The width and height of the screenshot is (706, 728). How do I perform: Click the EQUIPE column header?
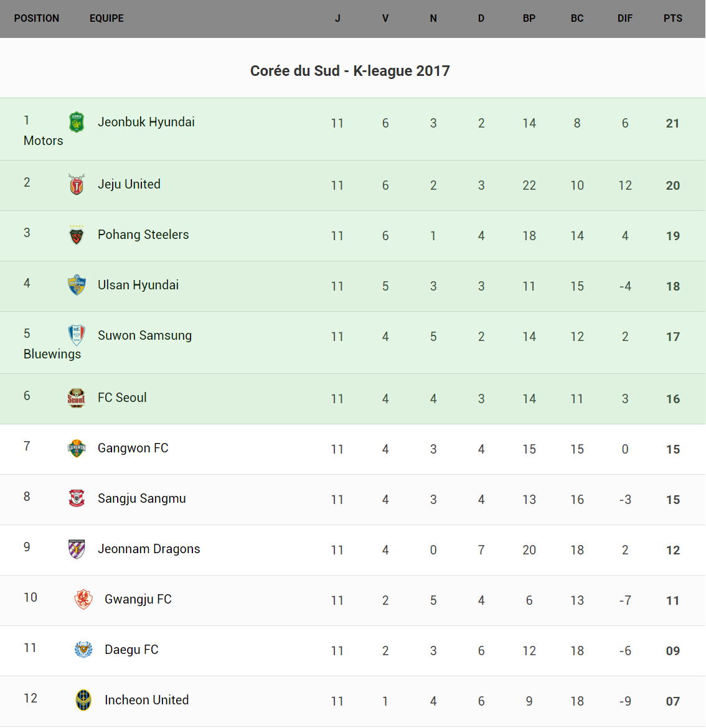106,19
